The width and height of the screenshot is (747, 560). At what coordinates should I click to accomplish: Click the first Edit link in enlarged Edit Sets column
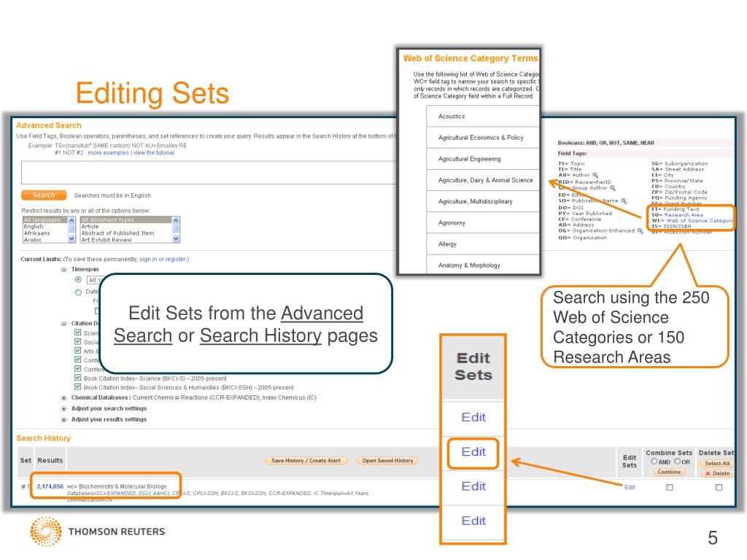pos(473,417)
